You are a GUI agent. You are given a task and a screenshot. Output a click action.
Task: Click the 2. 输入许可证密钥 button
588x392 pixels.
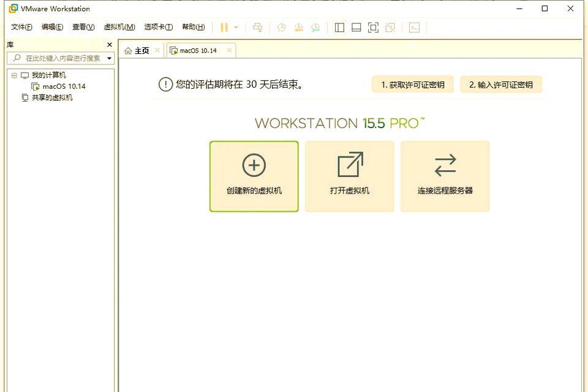pyautogui.click(x=501, y=85)
